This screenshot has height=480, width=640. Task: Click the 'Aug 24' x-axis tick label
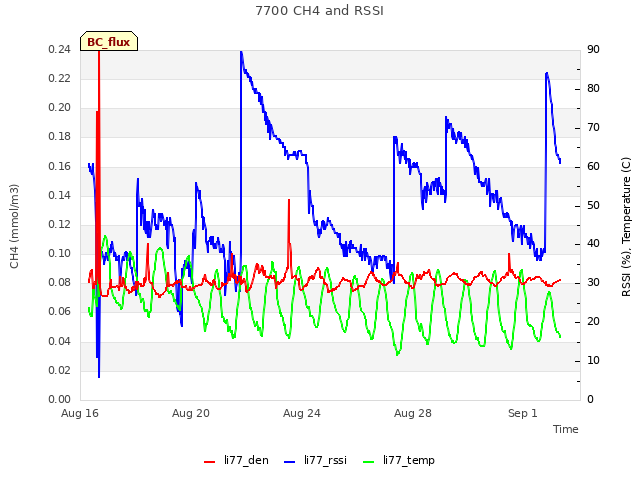302,413
